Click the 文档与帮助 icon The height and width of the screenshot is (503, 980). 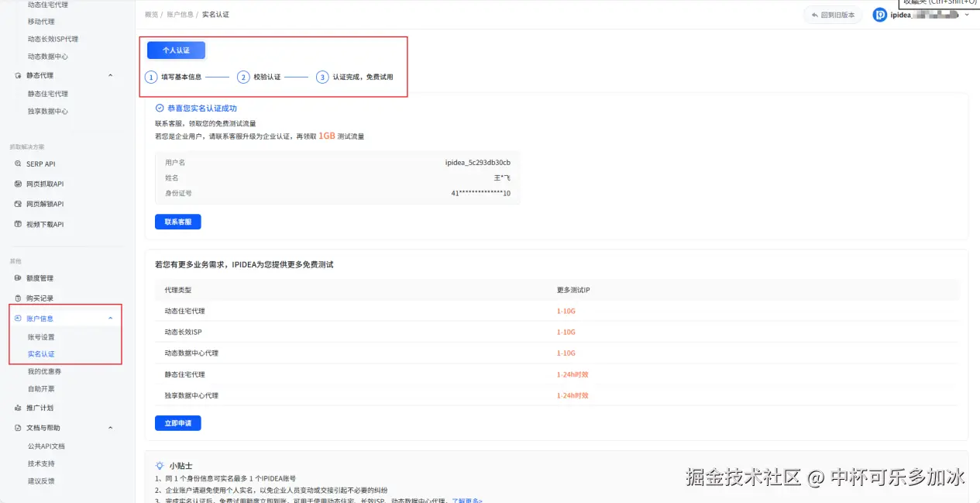[x=19, y=428]
